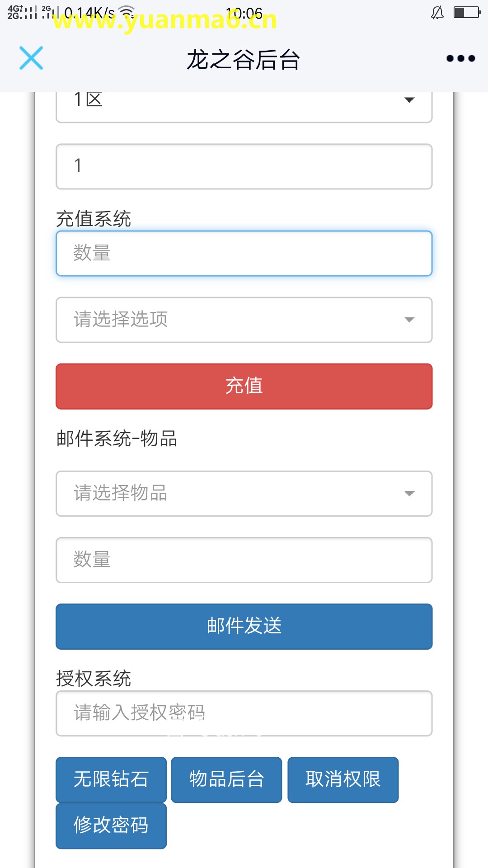Tap the WiFi signal icon
This screenshot has width=488, height=868.
(128, 12)
